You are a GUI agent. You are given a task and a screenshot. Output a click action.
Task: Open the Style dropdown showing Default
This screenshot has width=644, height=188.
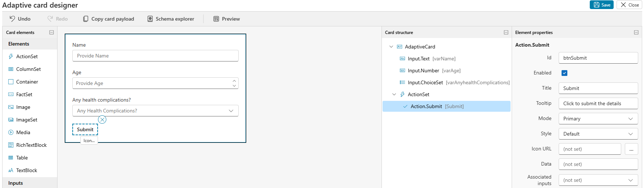(598, 134)
